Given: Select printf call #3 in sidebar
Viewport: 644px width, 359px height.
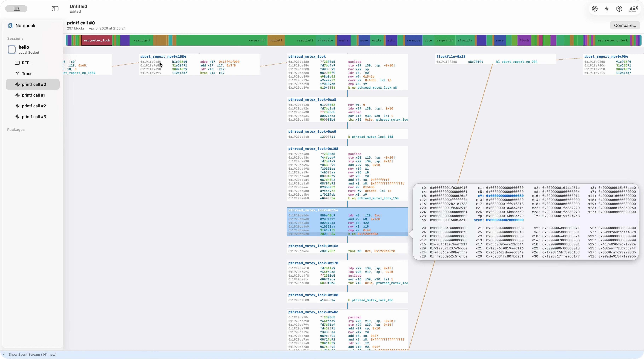Looking at the screenshot, I should pyautogui.click(x=33, y=117).
